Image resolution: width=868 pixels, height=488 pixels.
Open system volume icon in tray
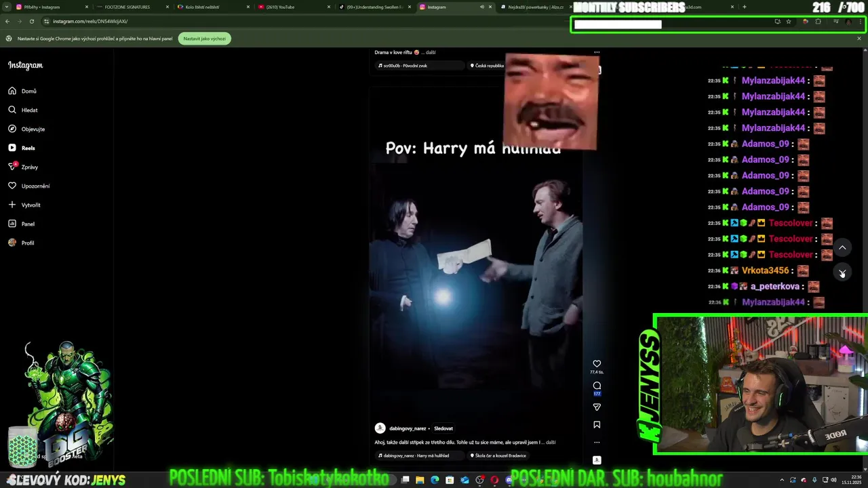(x=835, y=480)
